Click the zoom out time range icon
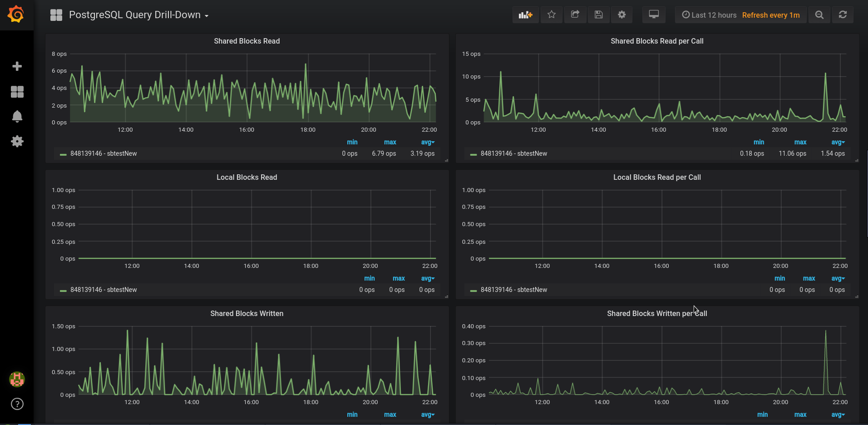The height and width of the screenshot is (425, 868). coord(819,15)
